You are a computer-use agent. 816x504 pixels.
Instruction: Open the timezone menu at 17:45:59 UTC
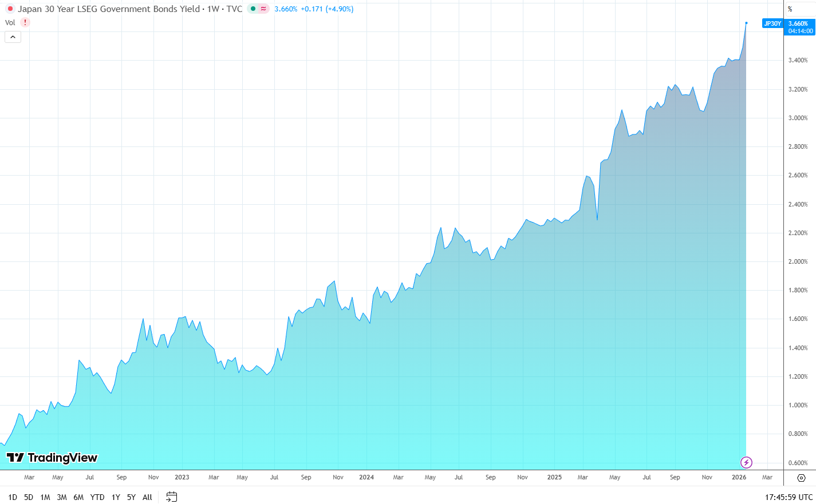click(789, 497)
